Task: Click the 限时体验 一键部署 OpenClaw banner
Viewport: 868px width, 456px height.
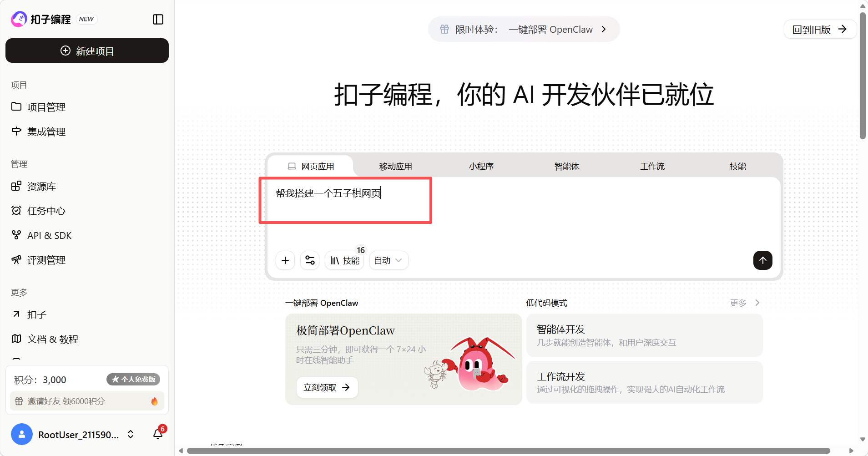Action: 524,29
